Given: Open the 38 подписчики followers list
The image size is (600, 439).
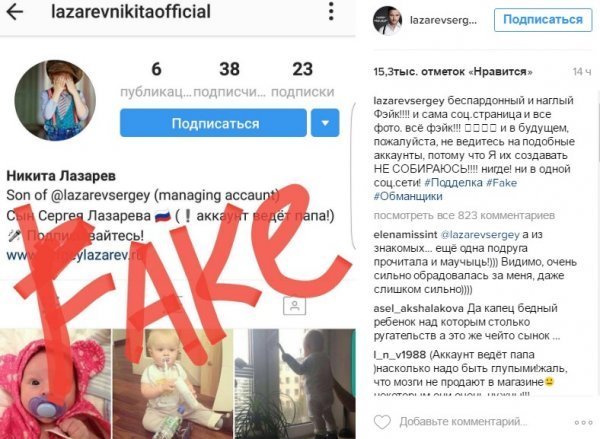Looking at the screenshot, I should [229, 80].
